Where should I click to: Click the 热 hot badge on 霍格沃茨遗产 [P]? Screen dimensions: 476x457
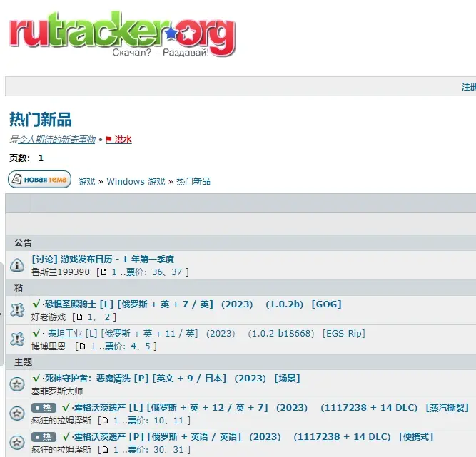pyautogui.click(x=44, y=437)
